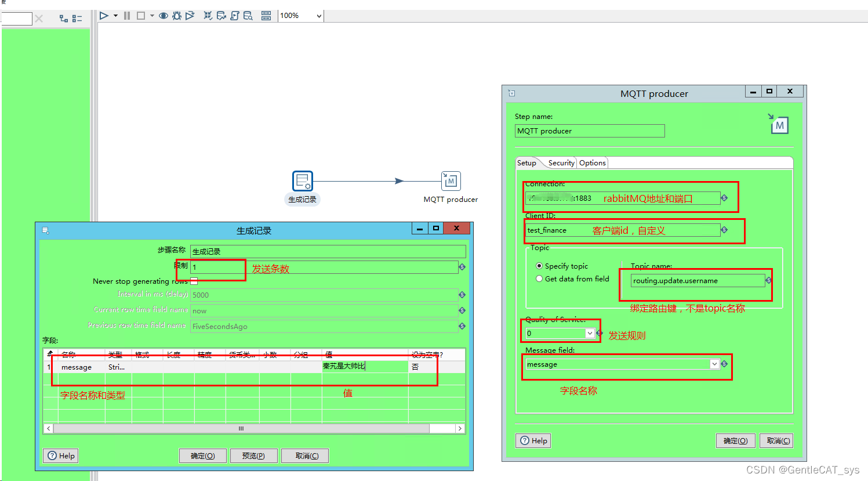868x481 pixels.
Task: Open the Quality of Service combo box
Action: click(590, 333)
